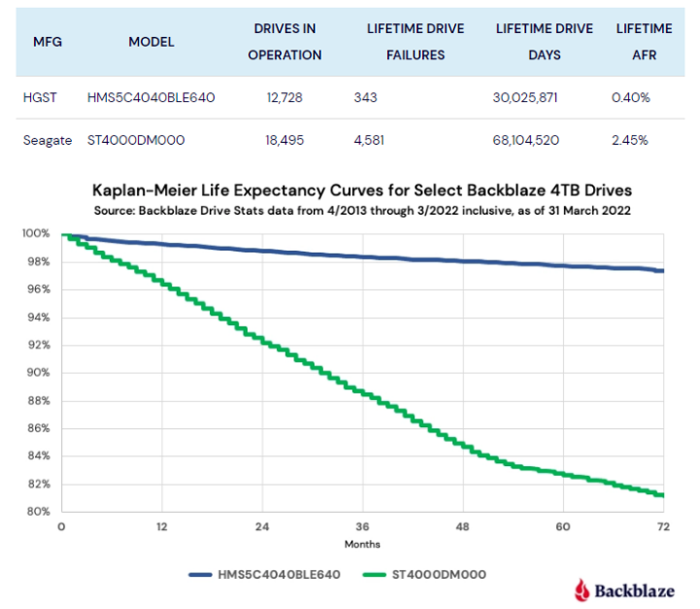700x609 pixels.
Task: Click the 48 months x-axis label
Action: [463, 526]
